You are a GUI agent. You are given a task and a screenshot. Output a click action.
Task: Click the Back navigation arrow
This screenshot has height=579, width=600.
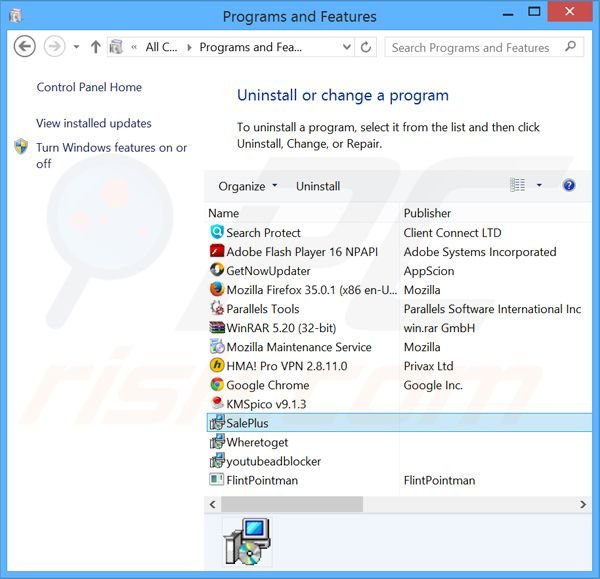(25, 47)
